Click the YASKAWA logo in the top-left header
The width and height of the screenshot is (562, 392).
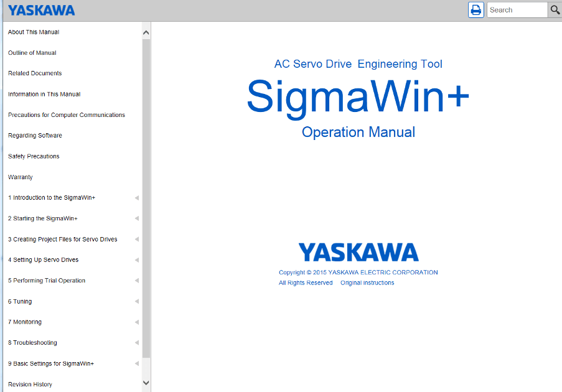click(41, 10)
